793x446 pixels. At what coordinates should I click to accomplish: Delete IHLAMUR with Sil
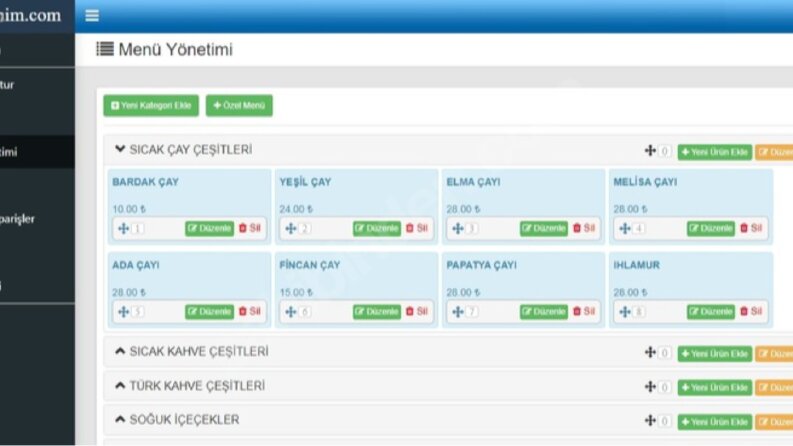click(x=751, y=311)
